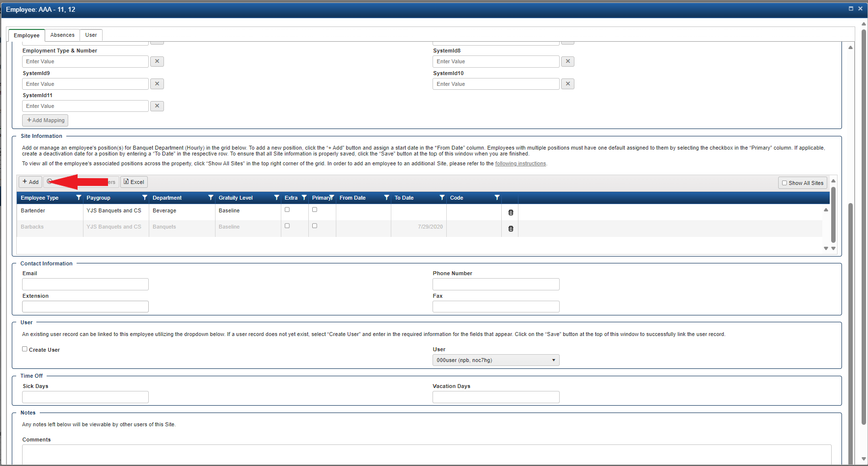Open filter for Primary column

(332, 198)
